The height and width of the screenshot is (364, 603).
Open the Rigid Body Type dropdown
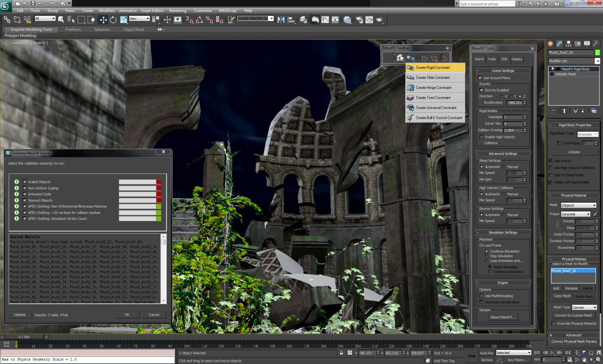[587, 134]
